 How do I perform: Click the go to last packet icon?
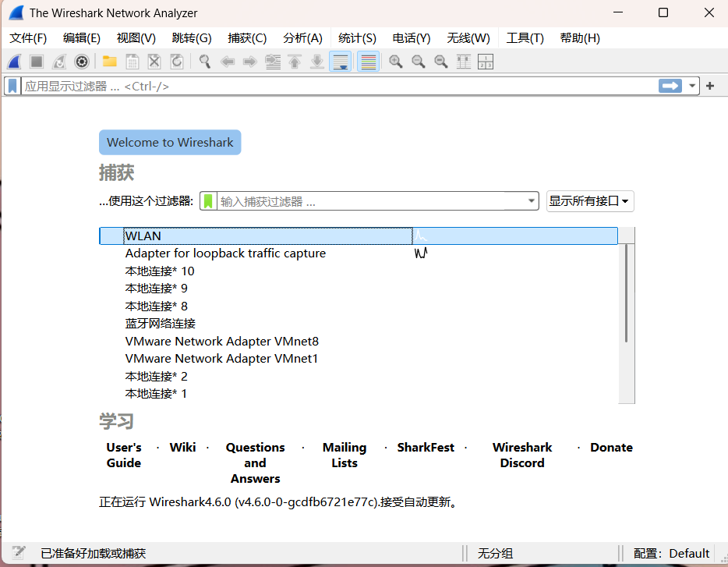tap(317, 61)
